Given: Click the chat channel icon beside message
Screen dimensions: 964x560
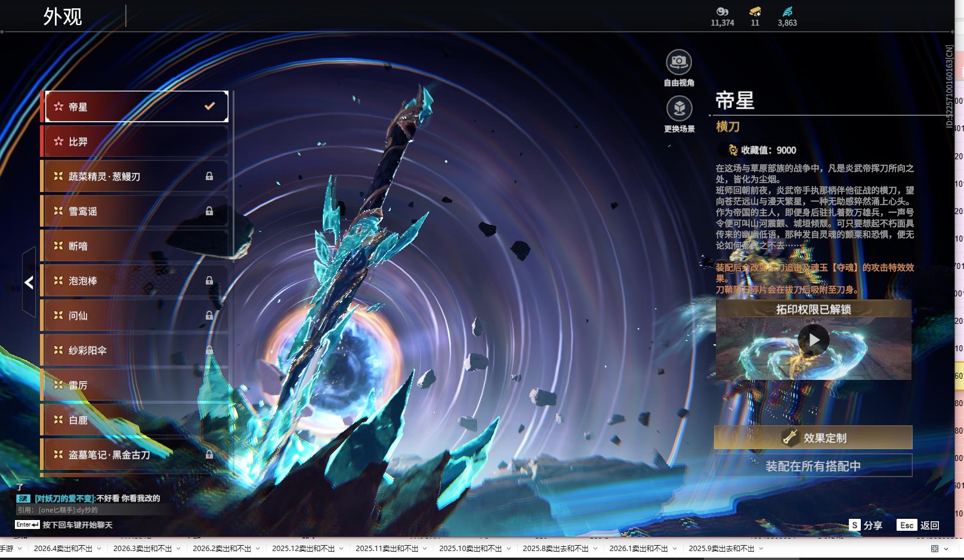Looking at the screenshot, I should click(23, 499).
